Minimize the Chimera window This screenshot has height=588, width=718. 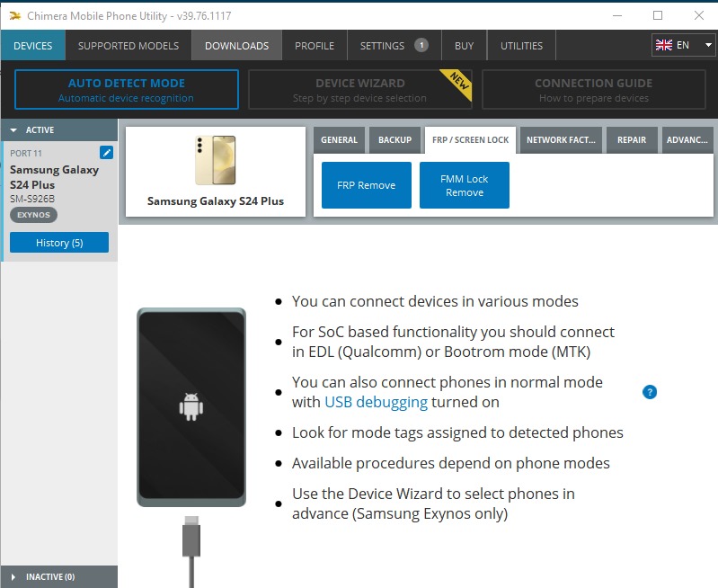tap(617, 15)
